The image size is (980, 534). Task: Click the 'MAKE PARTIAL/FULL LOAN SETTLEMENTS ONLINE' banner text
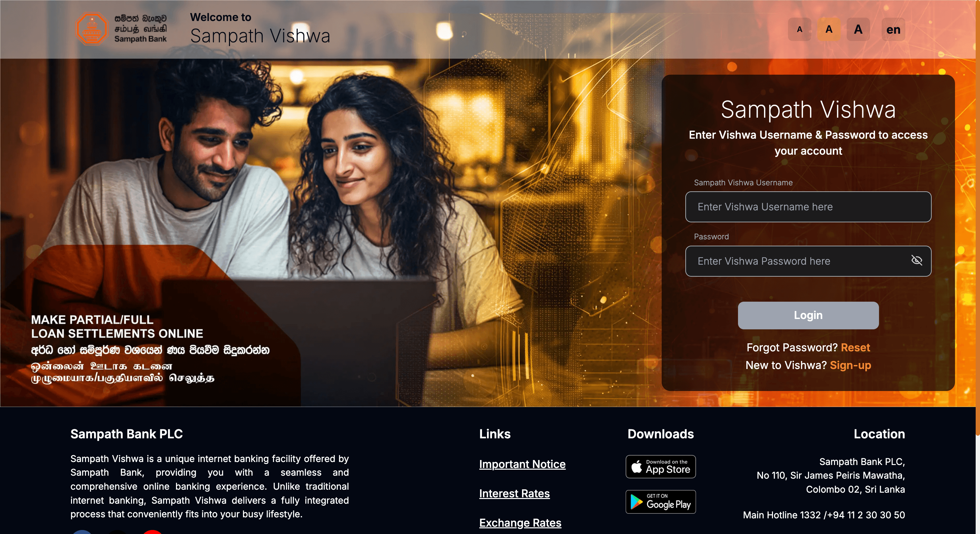(117, 326)
